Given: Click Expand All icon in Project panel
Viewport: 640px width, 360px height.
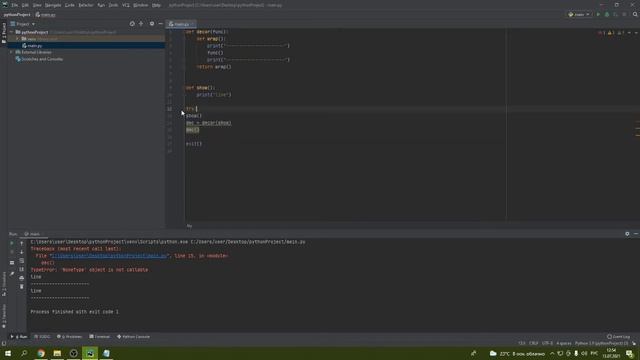Looking at the screenshot, I should [141, 24].
